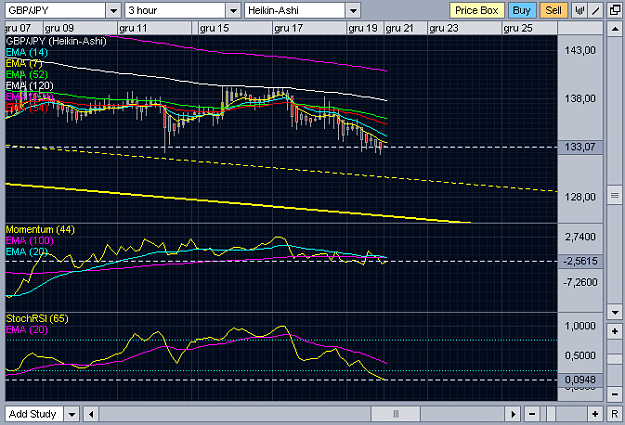The height and width of the screenshot is (425, 625).
Task: Select the EMA (120) indicator label
Action: [x=29, y=86]
